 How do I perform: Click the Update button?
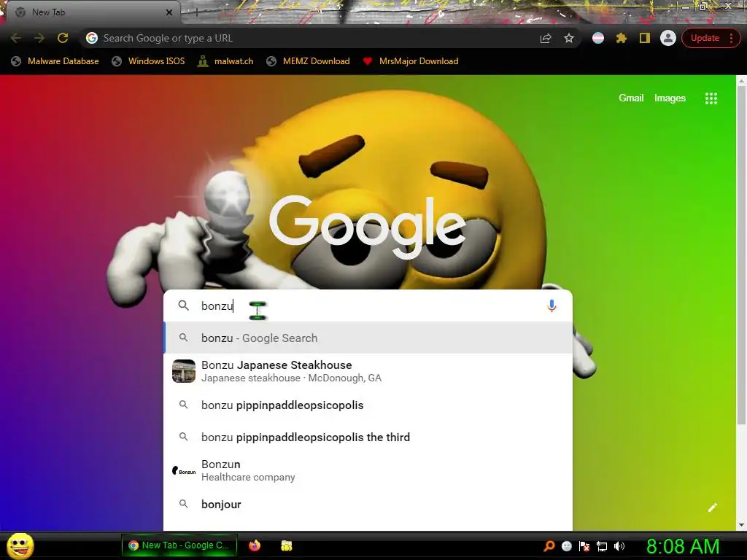(x=705, y=38)
